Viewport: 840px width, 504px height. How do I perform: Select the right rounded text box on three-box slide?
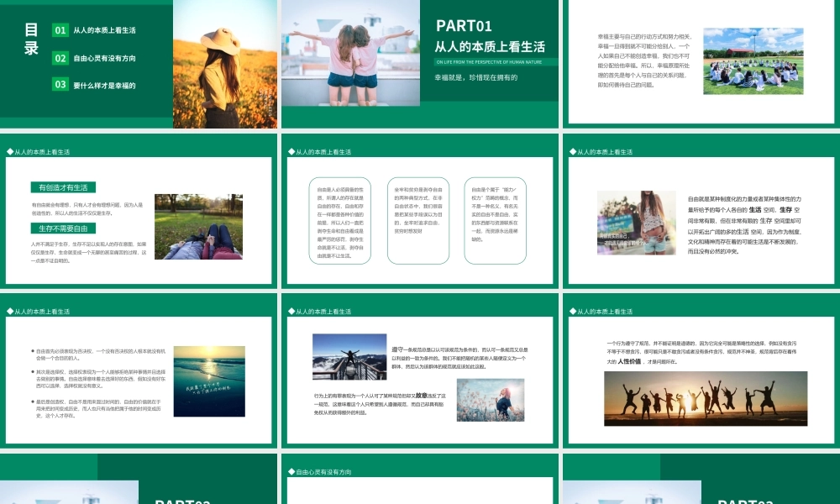point(496,221)
